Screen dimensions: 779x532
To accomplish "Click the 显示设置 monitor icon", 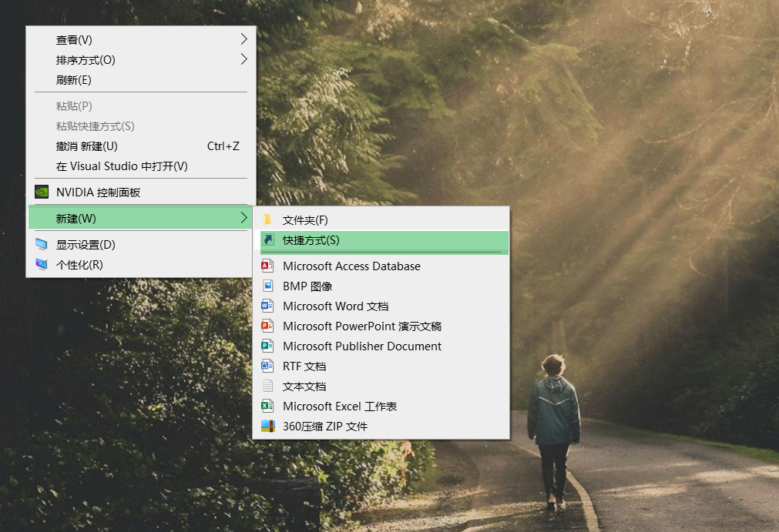I will (41, 243).
